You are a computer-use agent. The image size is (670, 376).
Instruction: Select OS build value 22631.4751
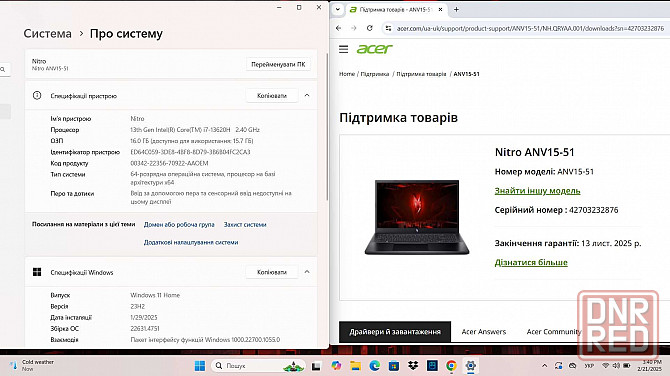click(x=145, y=329)
